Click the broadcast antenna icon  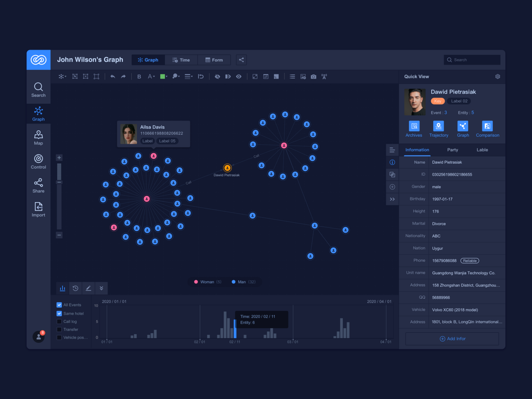[x=324, y=76]
